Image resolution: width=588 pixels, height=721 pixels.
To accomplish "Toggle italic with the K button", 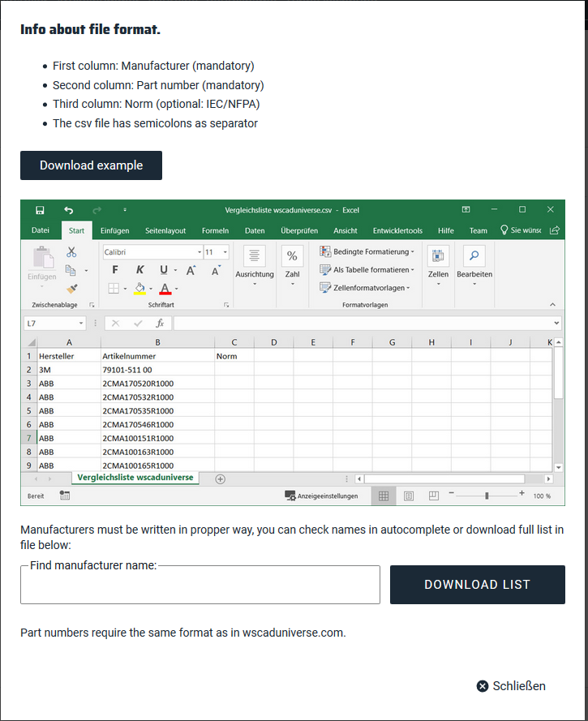I will [139, 270].
